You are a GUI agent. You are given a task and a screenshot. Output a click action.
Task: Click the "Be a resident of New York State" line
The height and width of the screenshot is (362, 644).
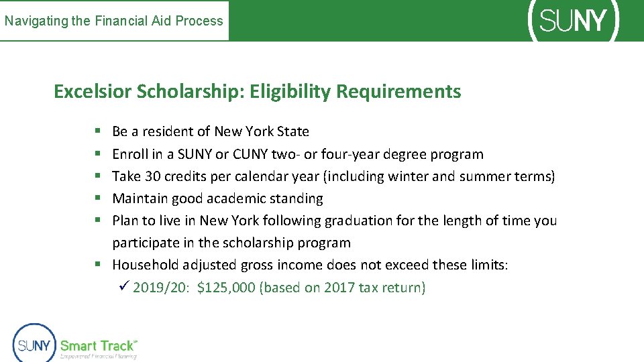pyautogui.click(x=211, y=131)
